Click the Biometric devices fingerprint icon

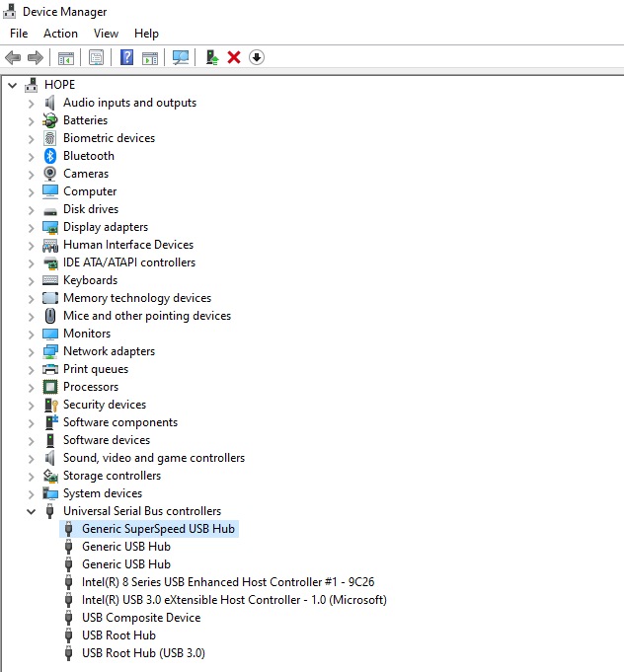click(x=50, y=138)
